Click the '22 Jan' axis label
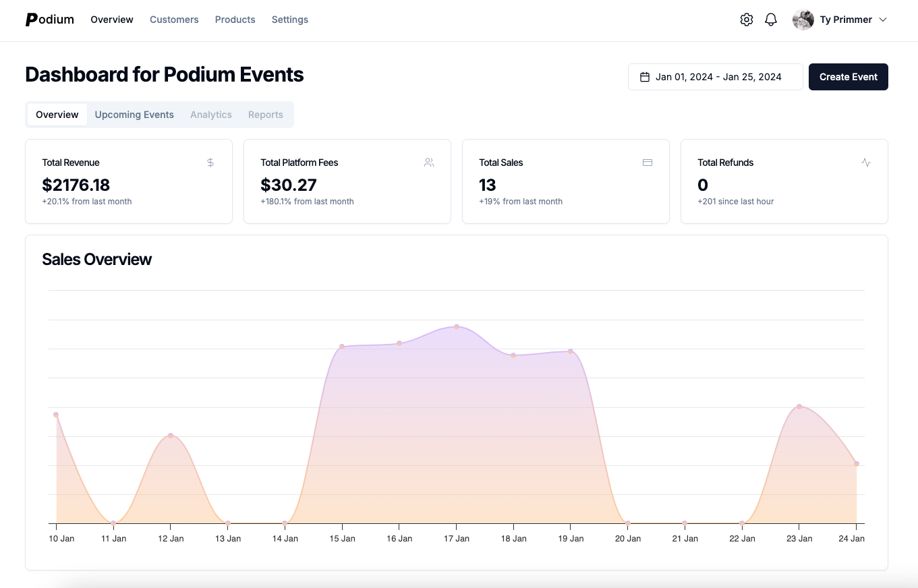Viewport: 918px width, 588px height. coord(742,539)
